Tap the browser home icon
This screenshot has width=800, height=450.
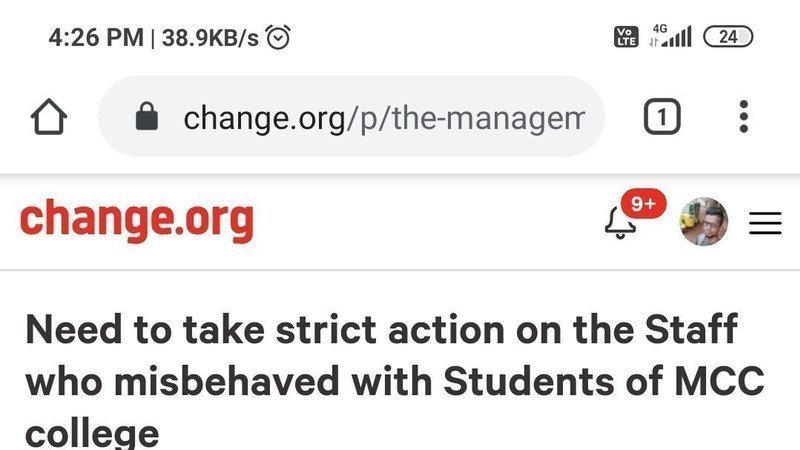coord(50,119)
